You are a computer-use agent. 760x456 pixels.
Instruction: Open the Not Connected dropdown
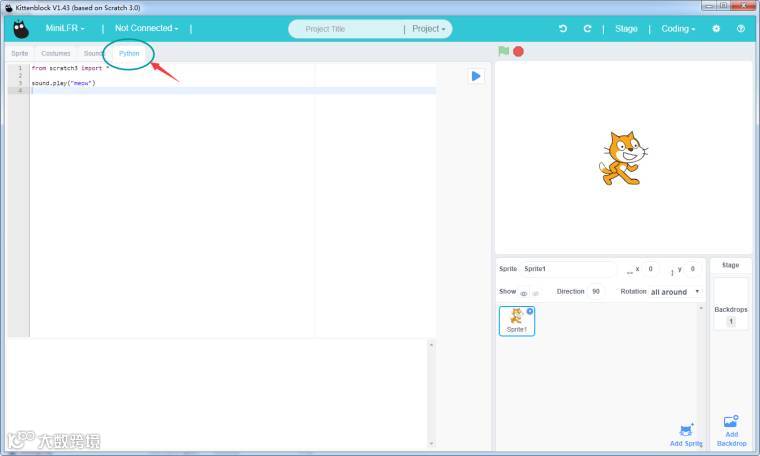click(146, 28)
